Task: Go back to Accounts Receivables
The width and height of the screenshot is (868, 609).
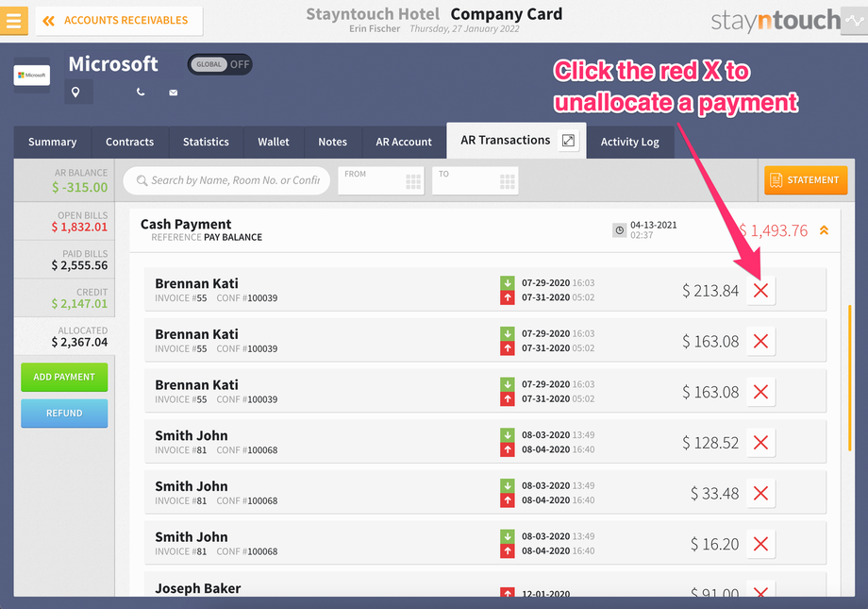Action: point(119,21)
